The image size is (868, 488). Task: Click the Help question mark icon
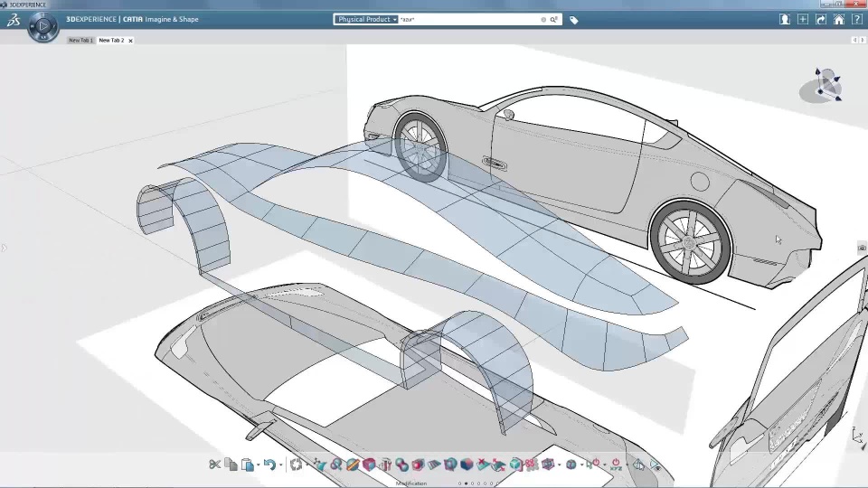click(856, 19)
